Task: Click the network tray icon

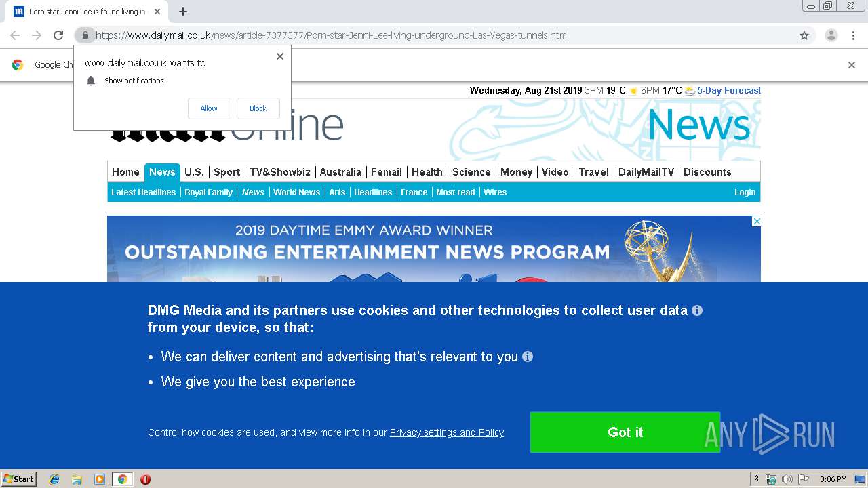Action: tap(771, 479)
